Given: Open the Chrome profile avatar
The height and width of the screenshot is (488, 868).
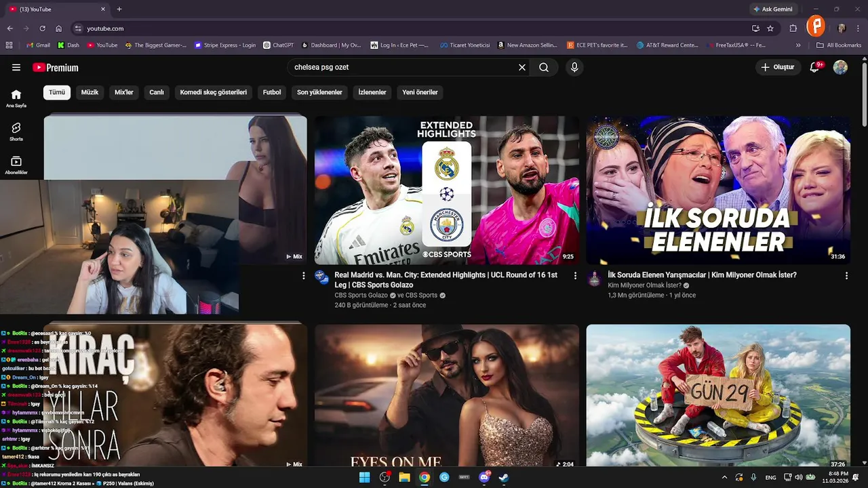Looking at the screenshot, I should point(842,28).
